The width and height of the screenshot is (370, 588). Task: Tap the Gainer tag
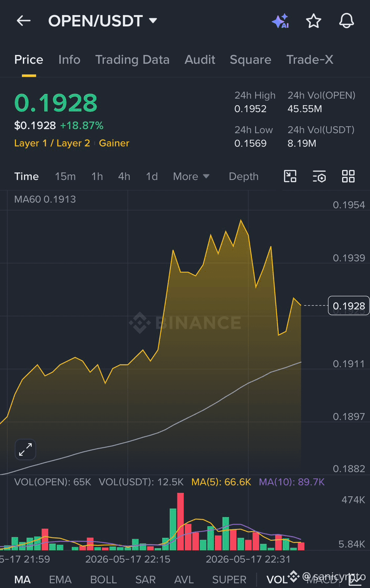(x=114, y=143)
